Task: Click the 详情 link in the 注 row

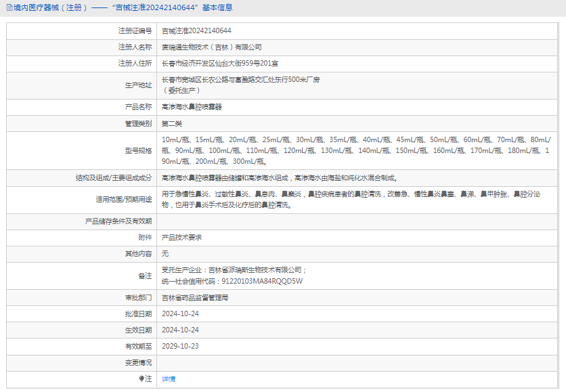Action: (168, 378)
